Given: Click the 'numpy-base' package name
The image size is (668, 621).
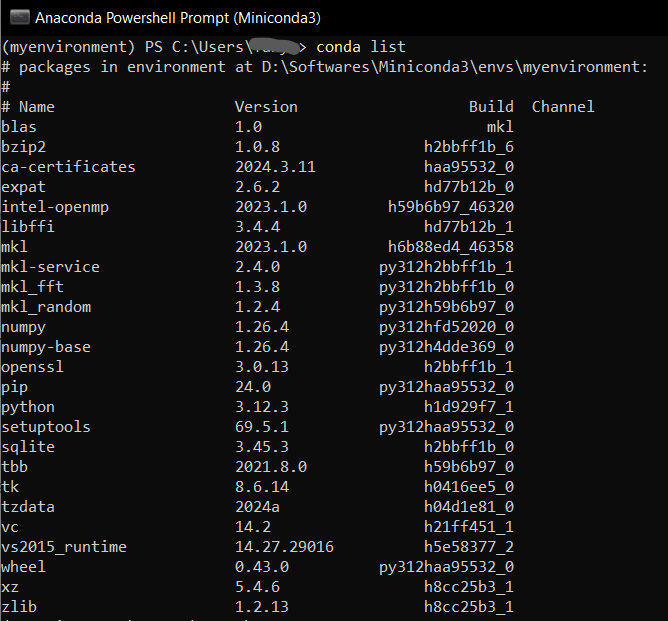Looking at the screenshot, I should click(46, 347).
